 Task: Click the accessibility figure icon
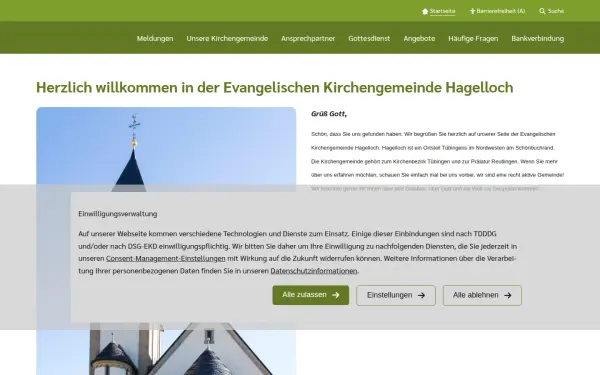tap(472, 11)
